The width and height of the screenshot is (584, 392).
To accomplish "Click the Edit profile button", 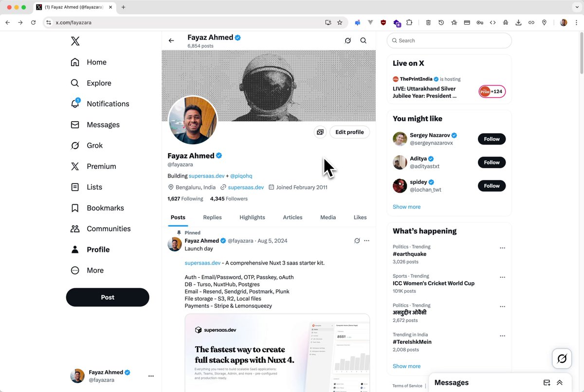I will coord(349,132).
